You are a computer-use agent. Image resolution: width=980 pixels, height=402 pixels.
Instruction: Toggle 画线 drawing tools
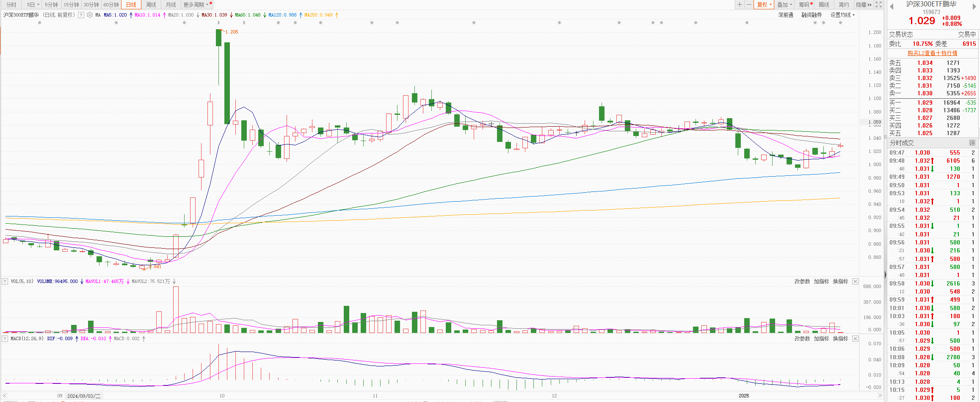pos(824,5)
